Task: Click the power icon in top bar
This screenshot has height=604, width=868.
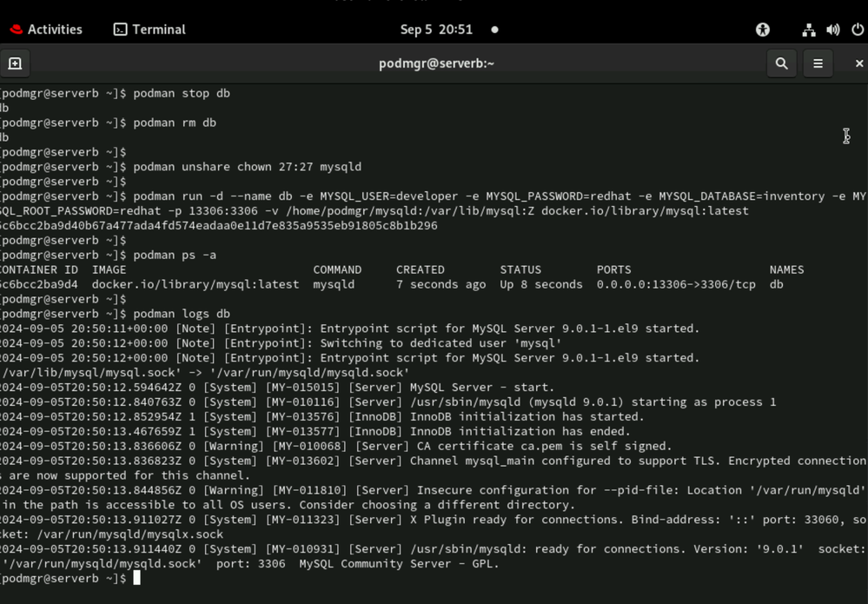Action: tap(858, 30)
